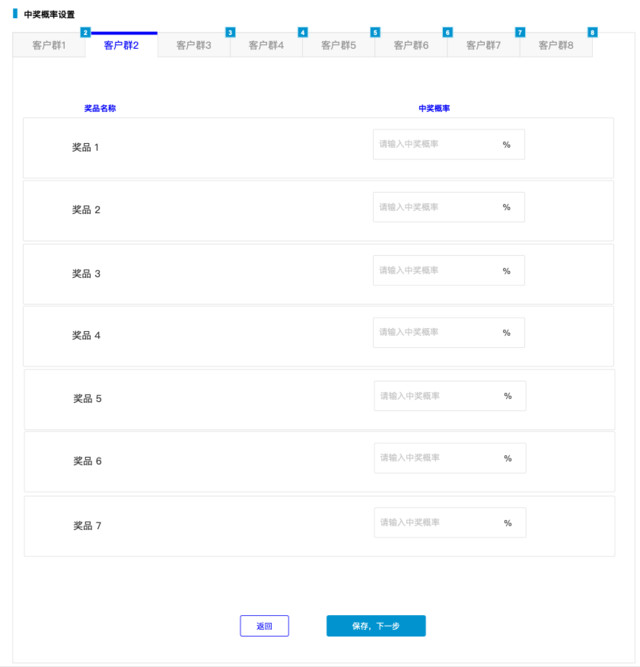Switch to the 客户群1 tab
Viewport: 640px width, 667px height.
pos(49,45)
